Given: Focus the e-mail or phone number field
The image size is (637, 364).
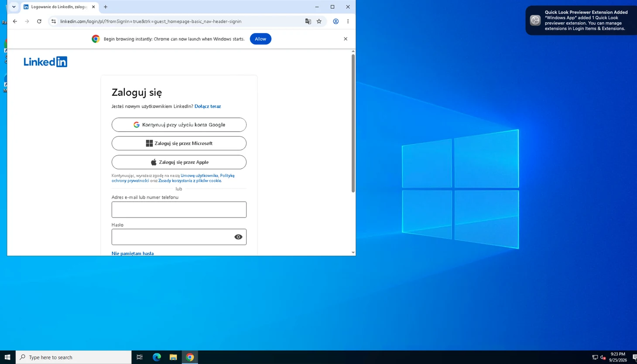Looking at the screenshot, I should tap(179, 210).
